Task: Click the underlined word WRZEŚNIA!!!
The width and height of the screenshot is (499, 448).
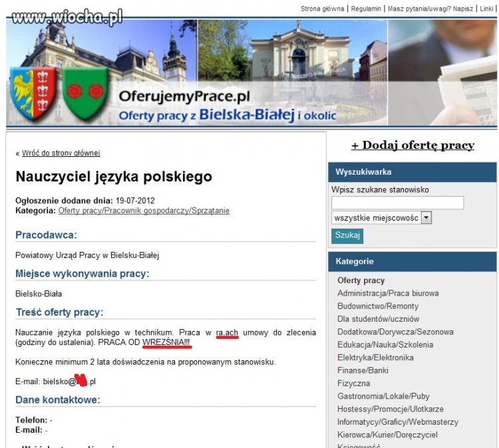Action: 166,342
